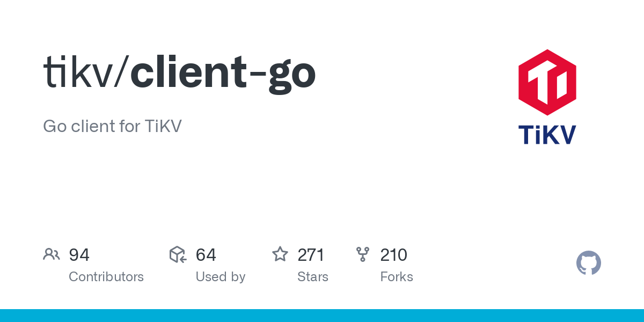Viewport: 644px width, 322px height.
Task: Click the star count 271
Action: pos(311,255)
